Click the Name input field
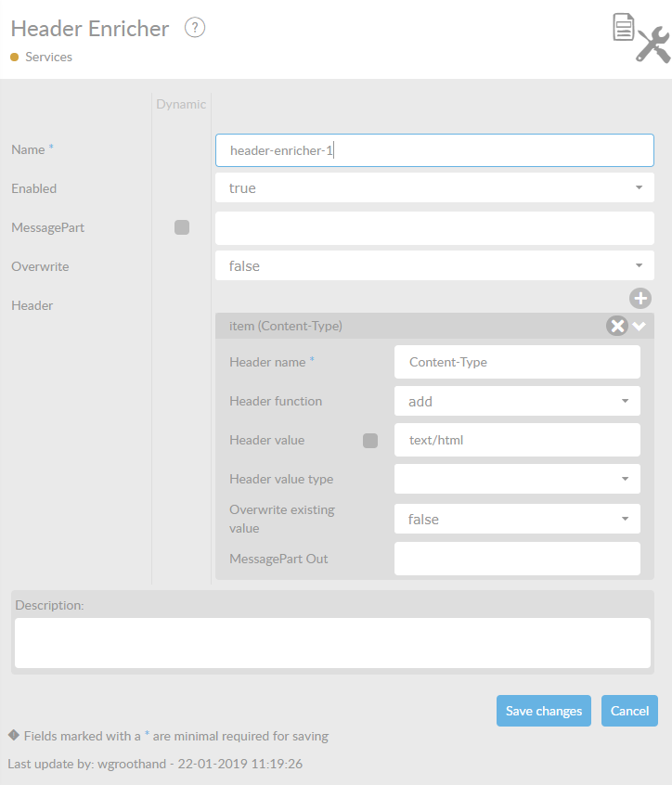Screen dimensions: 672x785 point(434,150)
